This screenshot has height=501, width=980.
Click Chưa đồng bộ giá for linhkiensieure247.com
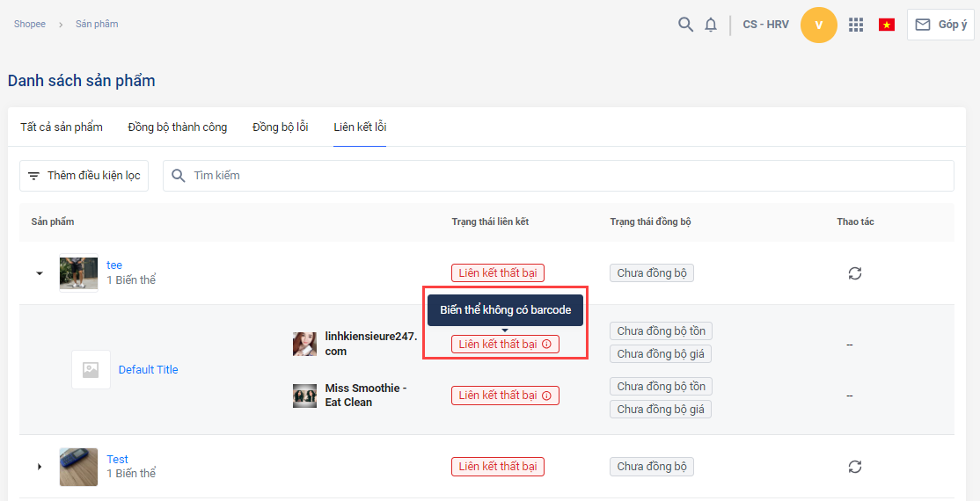click(x=661, y=354)
